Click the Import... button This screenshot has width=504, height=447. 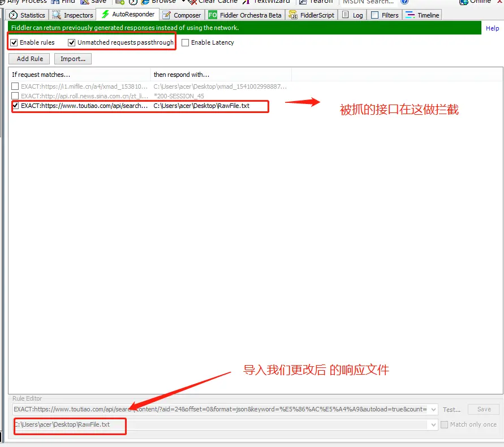(x=72, y=59)
